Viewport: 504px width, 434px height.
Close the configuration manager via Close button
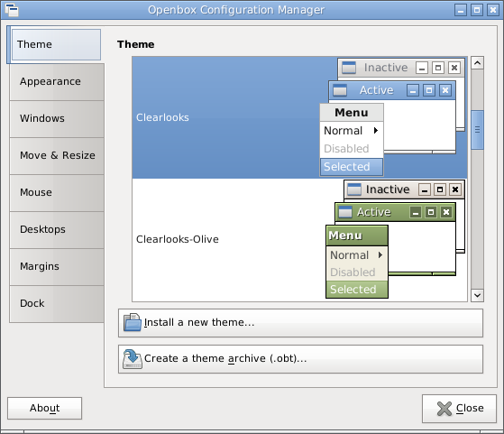(x=459, y=409)
